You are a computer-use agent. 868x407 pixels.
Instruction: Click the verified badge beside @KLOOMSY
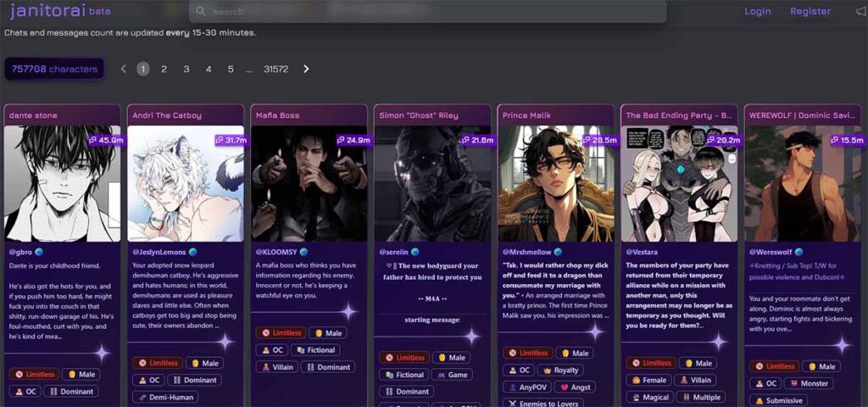click(303, 252)
